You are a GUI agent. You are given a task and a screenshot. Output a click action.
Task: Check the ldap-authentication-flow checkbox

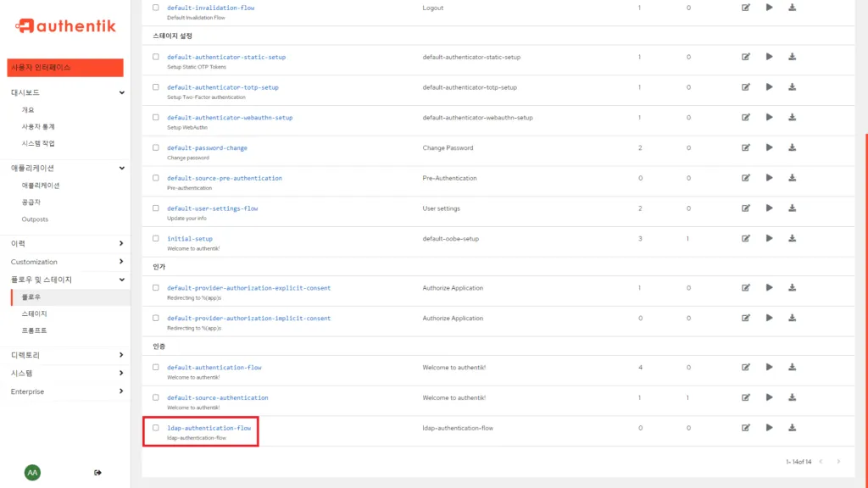[155, 428]
